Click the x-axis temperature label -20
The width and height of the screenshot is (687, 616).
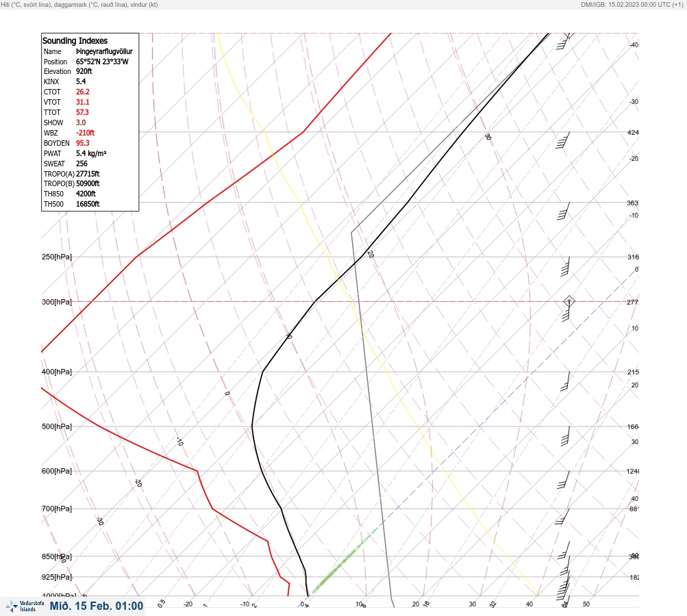(188, 604)
